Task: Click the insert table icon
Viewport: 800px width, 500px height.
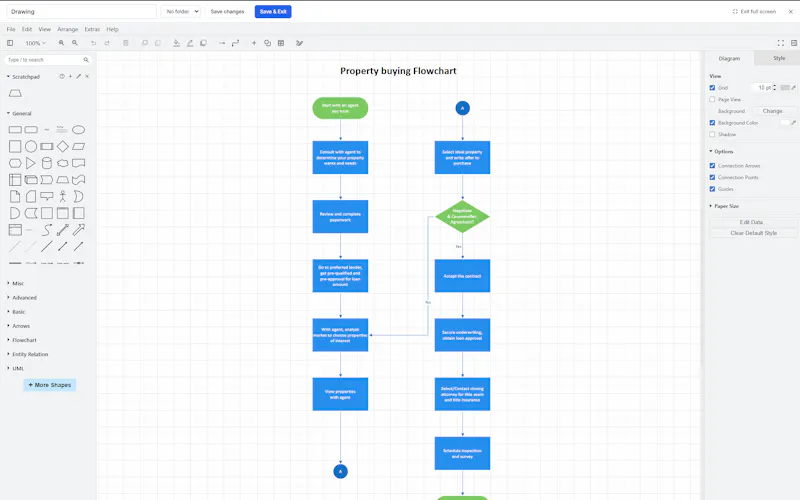Action: click(x=281, y=43)
